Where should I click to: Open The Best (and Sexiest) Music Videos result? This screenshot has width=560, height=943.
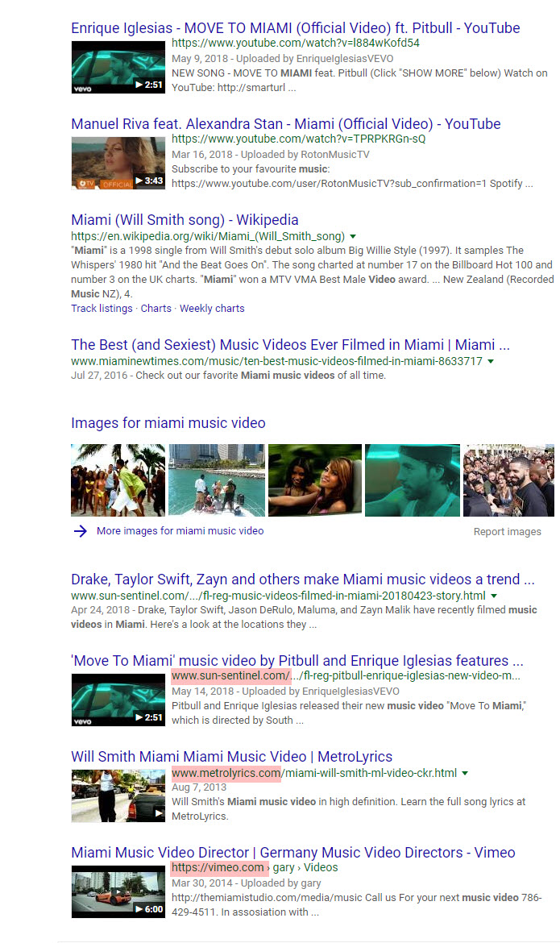click(x=291, y=345)
